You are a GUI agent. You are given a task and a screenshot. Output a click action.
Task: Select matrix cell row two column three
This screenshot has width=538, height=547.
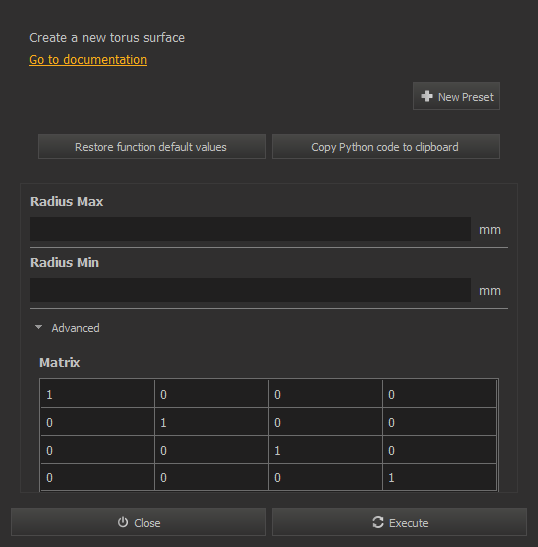point(326,422)
